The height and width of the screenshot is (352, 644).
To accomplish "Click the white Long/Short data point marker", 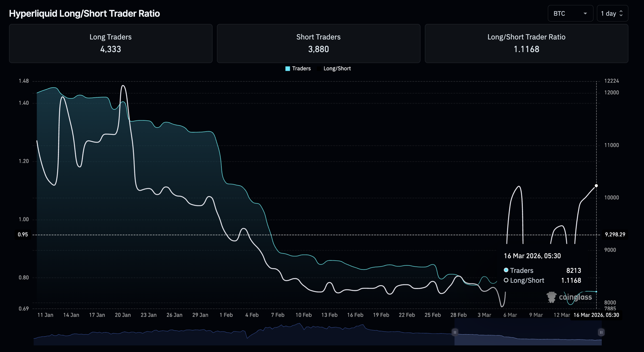I will [596, 186].
